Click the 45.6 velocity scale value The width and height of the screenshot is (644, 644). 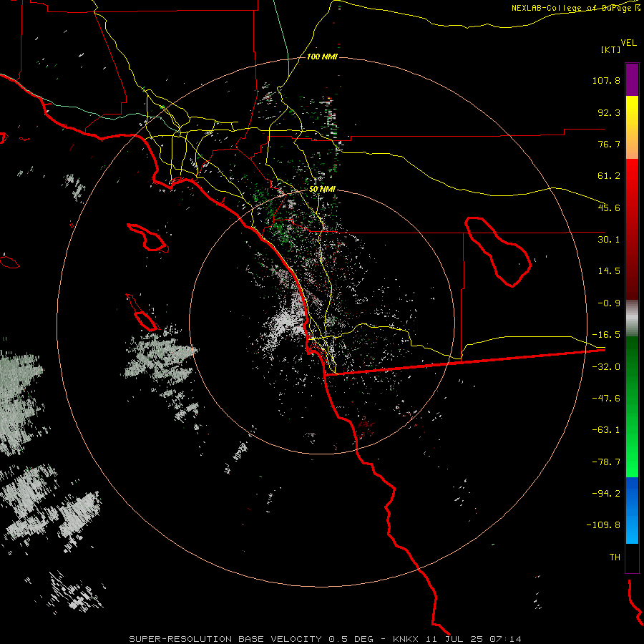tap(609, 208)
